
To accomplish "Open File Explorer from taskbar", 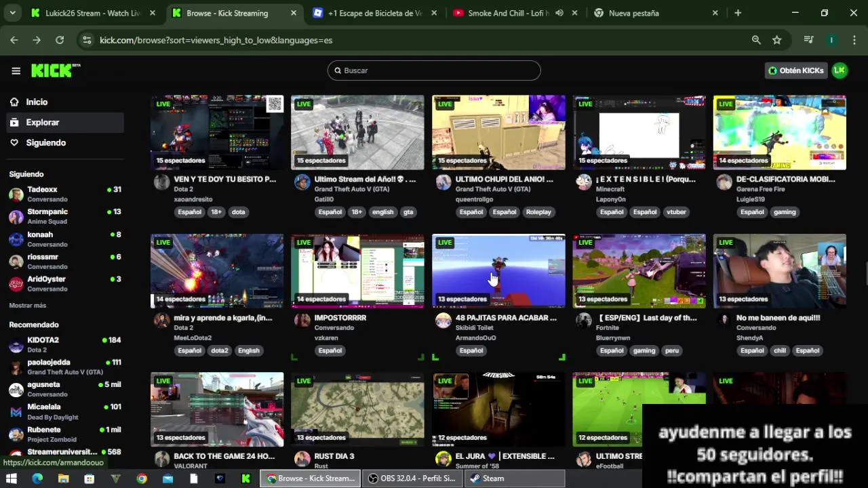I will click(63, 479).
